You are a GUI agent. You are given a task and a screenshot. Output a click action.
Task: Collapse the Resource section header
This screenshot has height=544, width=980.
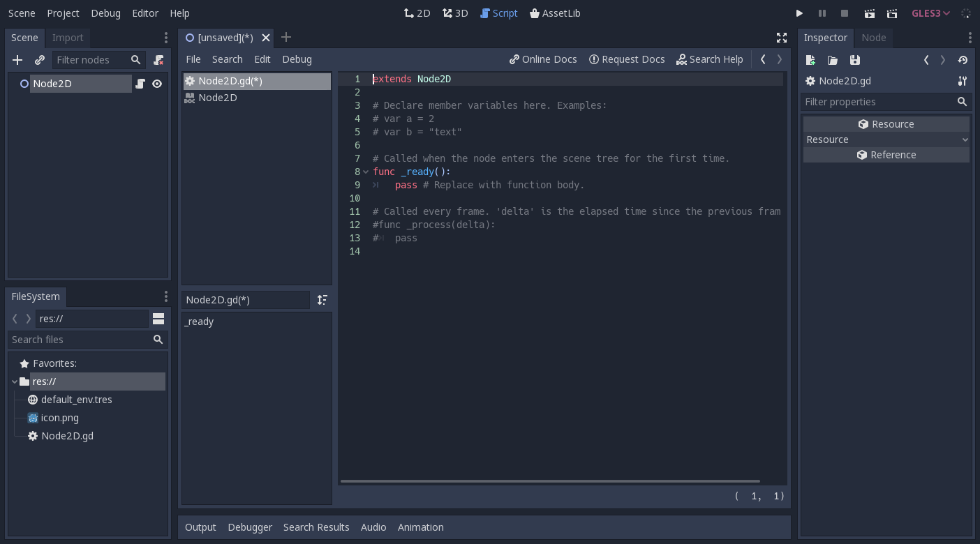886,124
